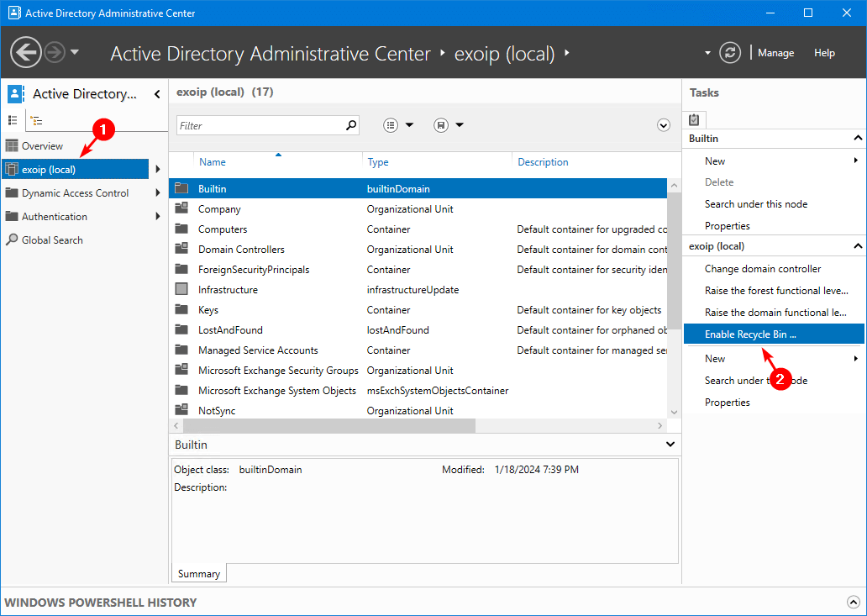The height and width of the screenshot is (616, 867).
Task: Switch navigation pane to list view icon
Action: [x=13, y=120]
